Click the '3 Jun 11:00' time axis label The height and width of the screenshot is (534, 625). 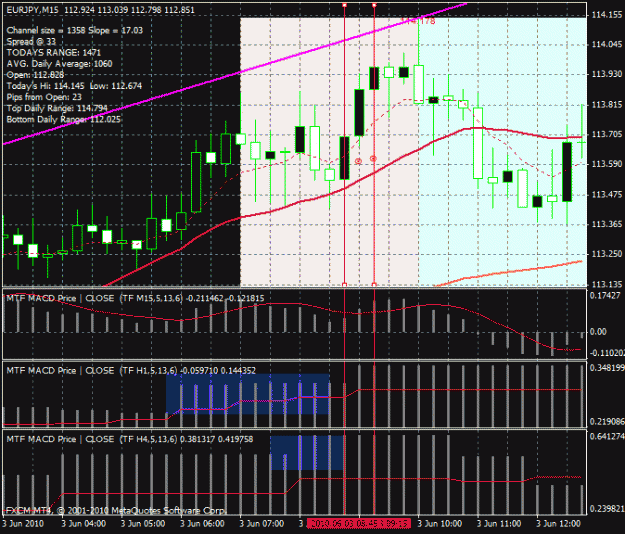click(499, 524)
